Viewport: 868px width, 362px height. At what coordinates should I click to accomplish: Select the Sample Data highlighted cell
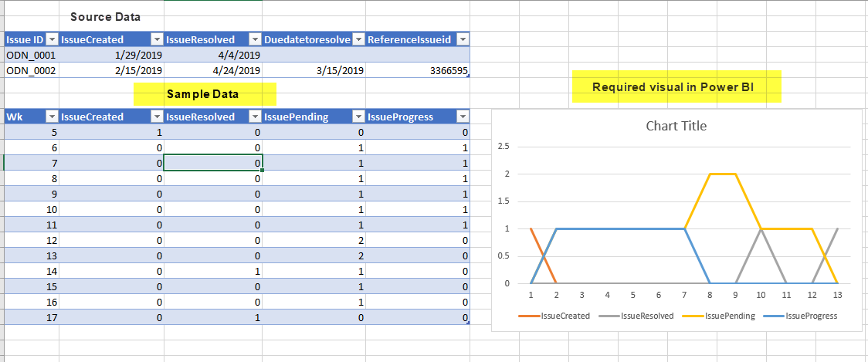(205, 94)
